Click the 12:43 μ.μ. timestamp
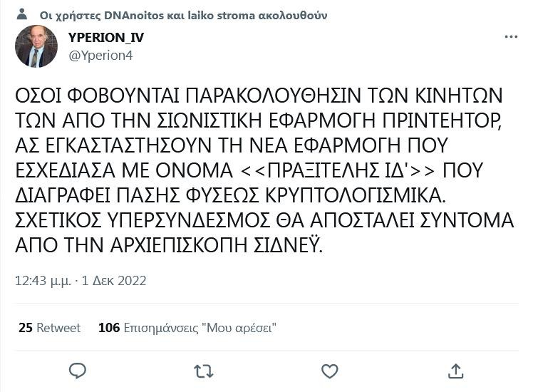533x392 pixels. [42, 281]
